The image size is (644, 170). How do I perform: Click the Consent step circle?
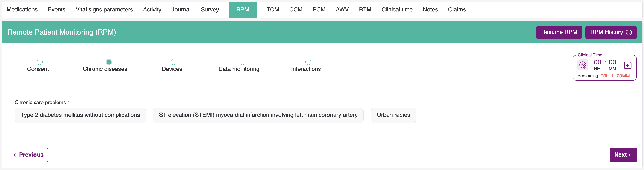click(39, 62)
